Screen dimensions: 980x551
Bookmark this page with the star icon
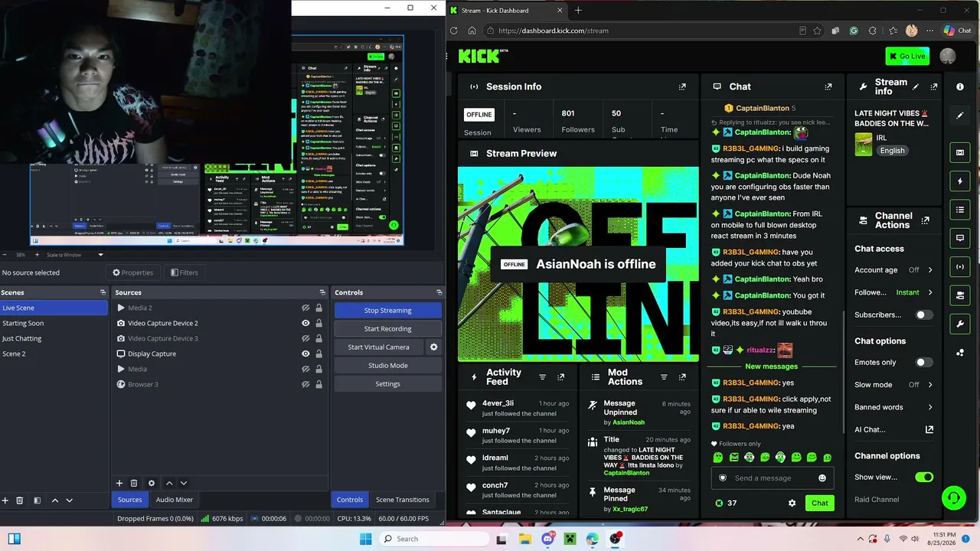pyautogui.click(x=818, y=31)
